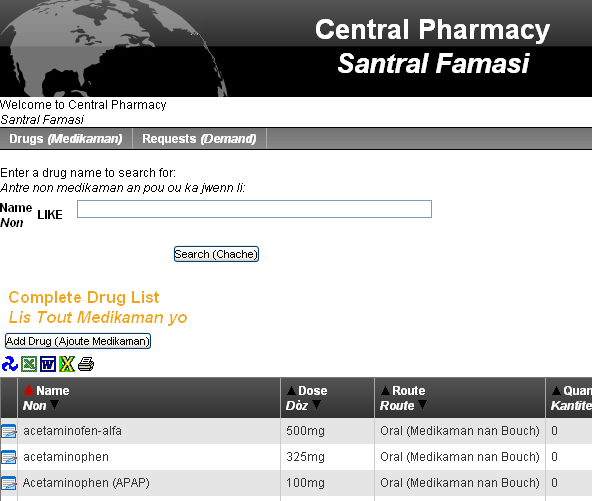Click Add Drug (Ajoute Medikaman) button
Screen dimensions: 592x501
(x=78, y=341)
